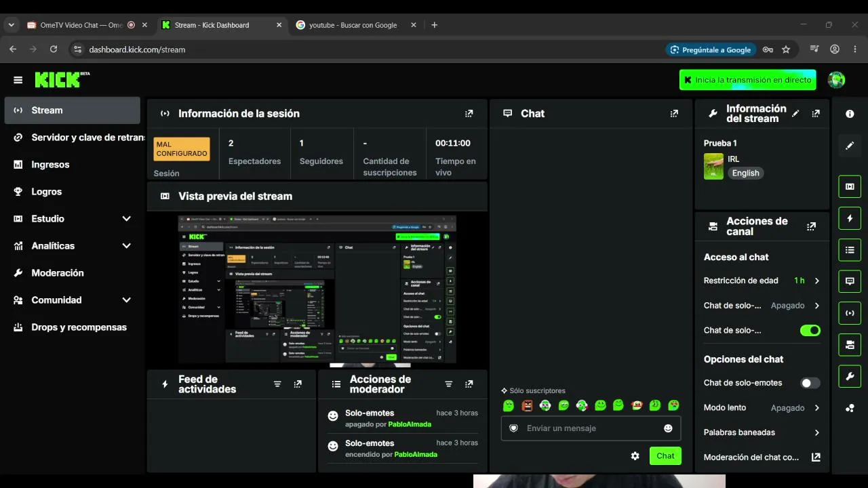Click the chat identity shield icon
868x488 pixels.
click(513, 428)
